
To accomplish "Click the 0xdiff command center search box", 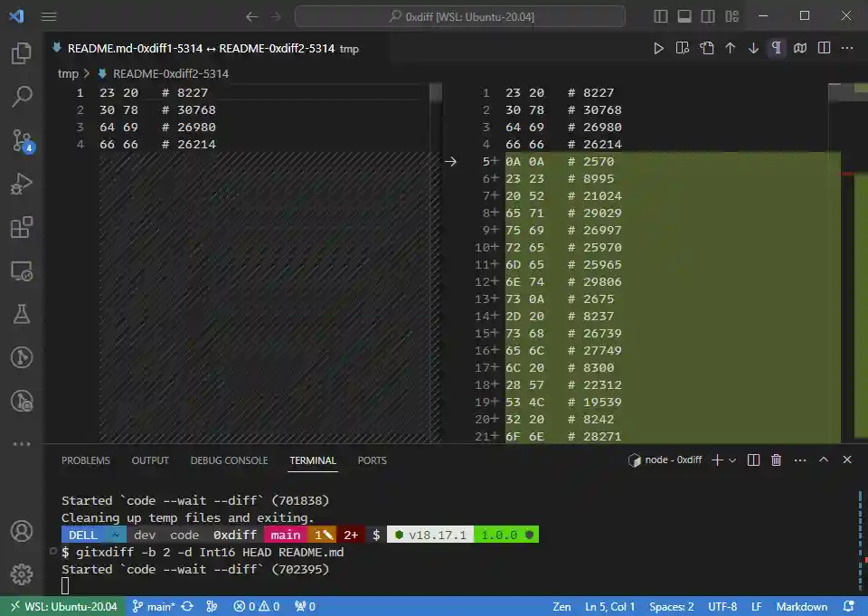I will (x=459, y=16).
